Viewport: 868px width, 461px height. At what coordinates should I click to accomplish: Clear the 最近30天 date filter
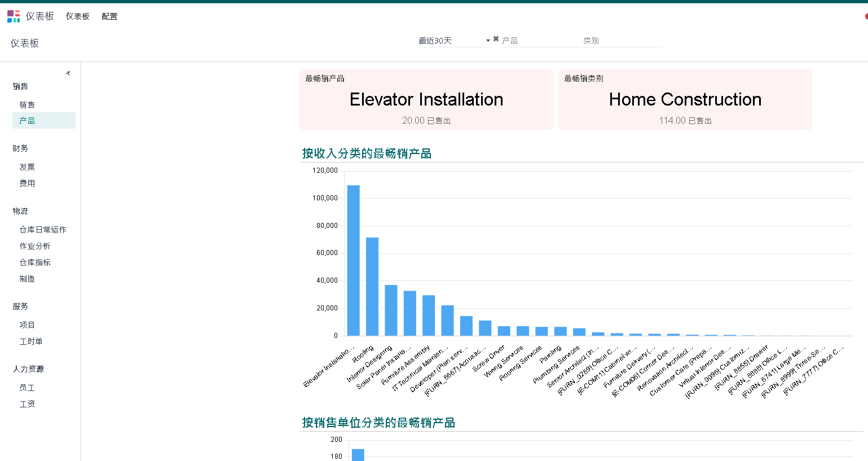496,39
